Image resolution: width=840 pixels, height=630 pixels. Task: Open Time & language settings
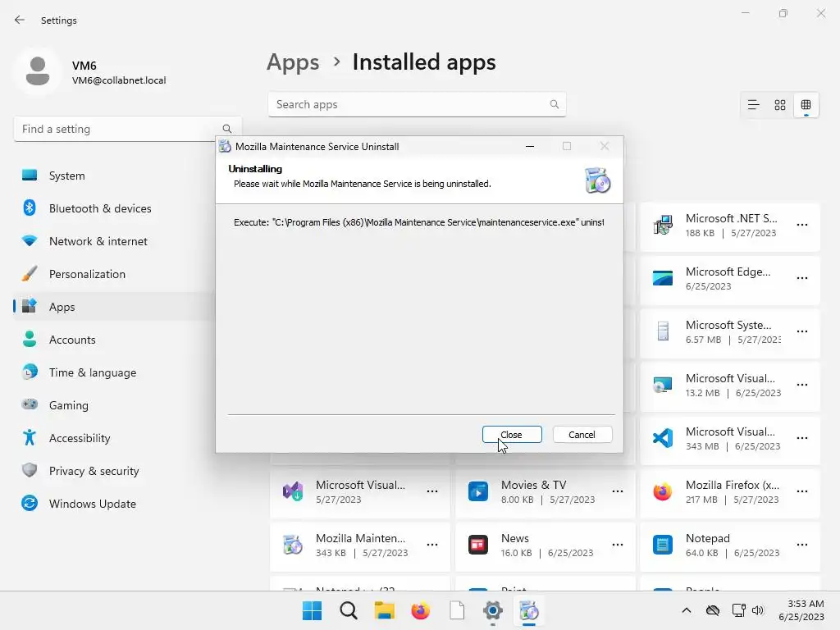coord(113,372)
